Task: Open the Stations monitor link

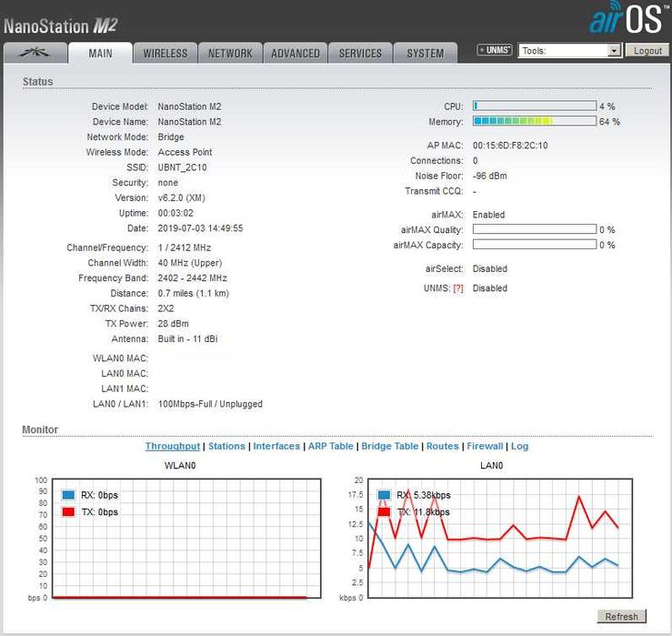Action: [226, 446]
